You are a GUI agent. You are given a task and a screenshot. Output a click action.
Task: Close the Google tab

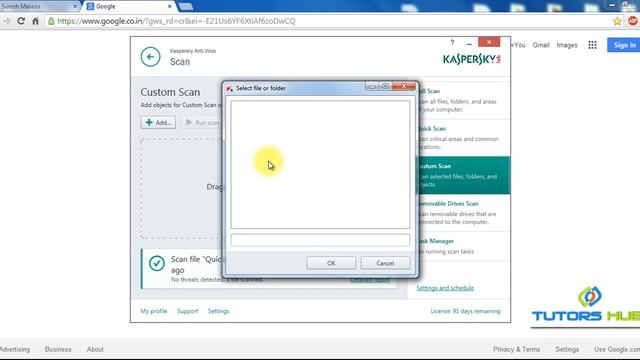pyautogui.click(x=169, y=7)
